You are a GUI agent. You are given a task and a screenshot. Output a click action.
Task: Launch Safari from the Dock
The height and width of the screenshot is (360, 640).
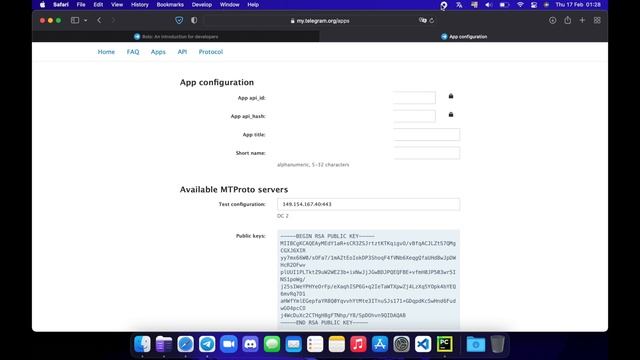[x=185, y=344]
